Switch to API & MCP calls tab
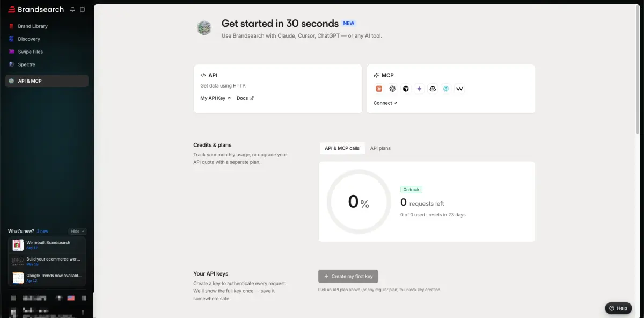Viewport: 644px width, 318px height. coord(342,148)
